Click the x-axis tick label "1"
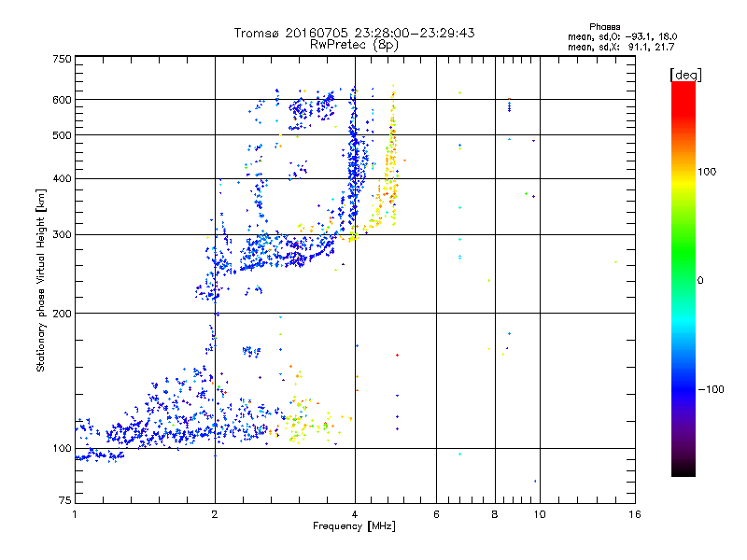The image size is (747, 560). pos(75,514)
